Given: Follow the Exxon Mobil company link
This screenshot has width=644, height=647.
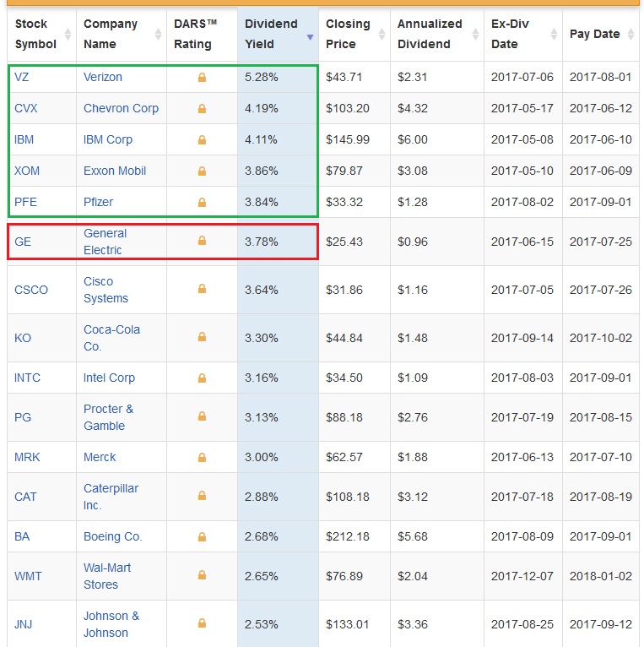Looking at the screenshot, I should coord(115,171).
